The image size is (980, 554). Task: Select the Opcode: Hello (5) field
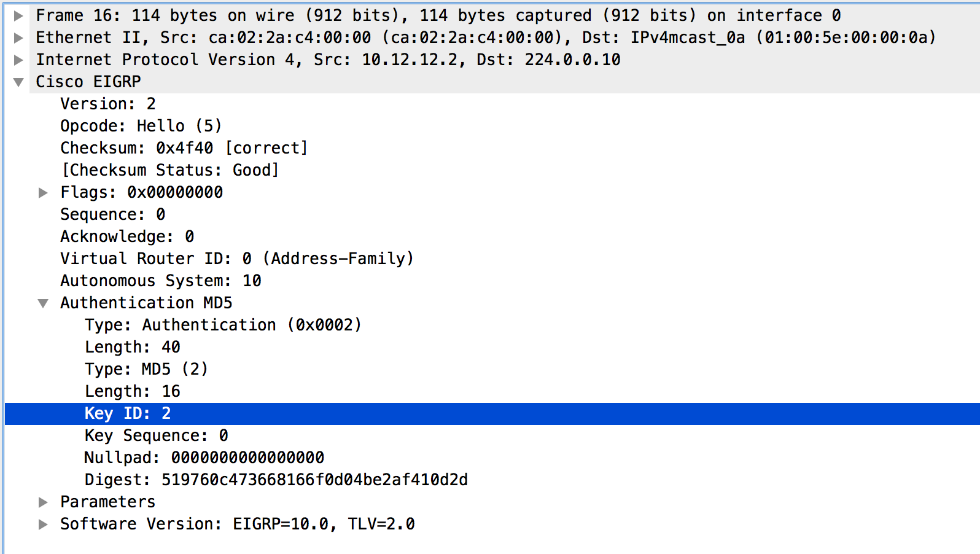click(x=141, y=126)
